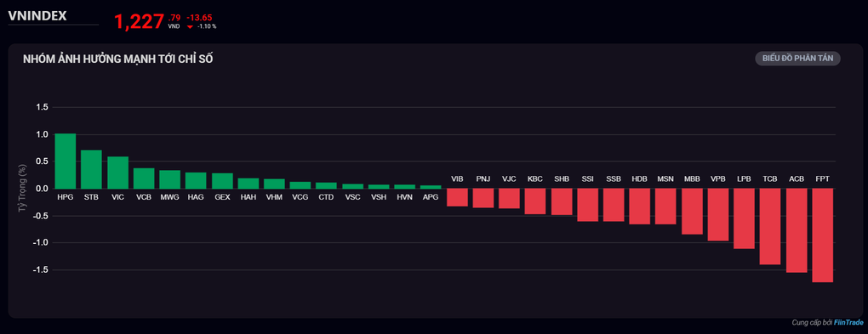Select the green GEX bar
The height and width of the screenshot is (334, 868).
pyautogui.click(x=222, y=181)
